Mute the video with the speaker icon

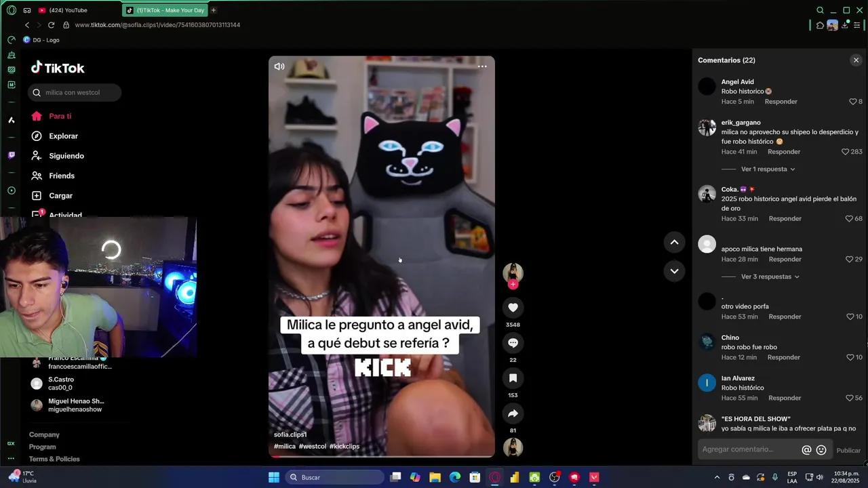[x=279, y=66]
